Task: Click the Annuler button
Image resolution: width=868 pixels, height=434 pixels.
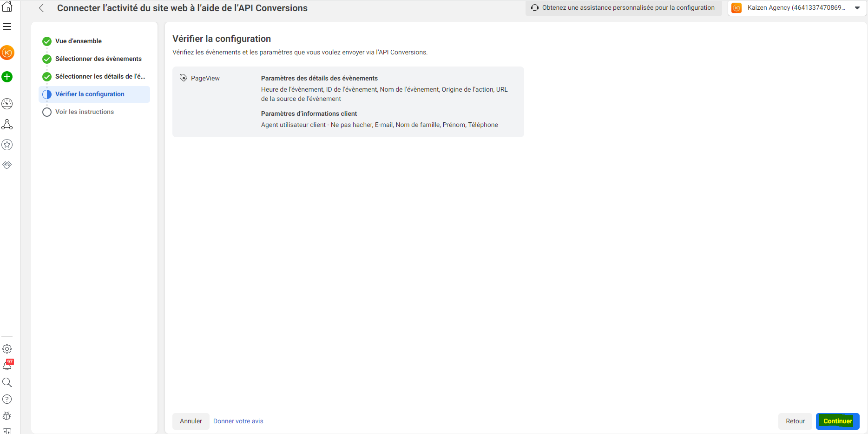Action: pyautogui.click(x=191, y=421)
